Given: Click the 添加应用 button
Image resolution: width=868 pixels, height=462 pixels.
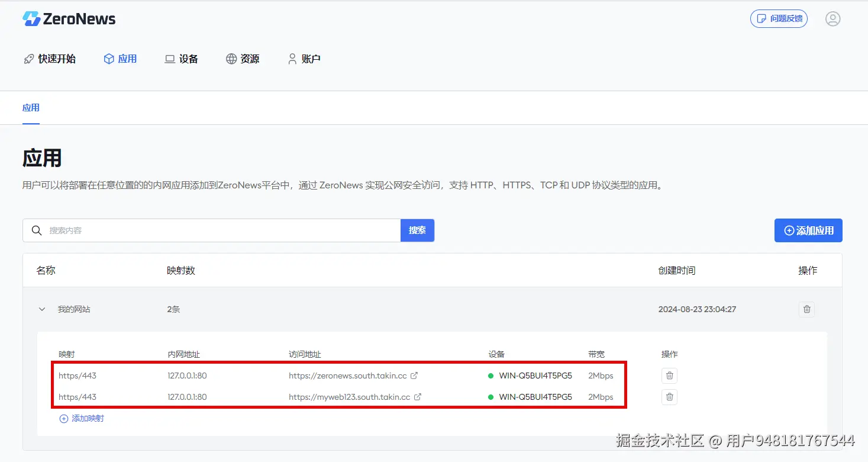Looking at the screenshot, I should click(x=808, y=230).
